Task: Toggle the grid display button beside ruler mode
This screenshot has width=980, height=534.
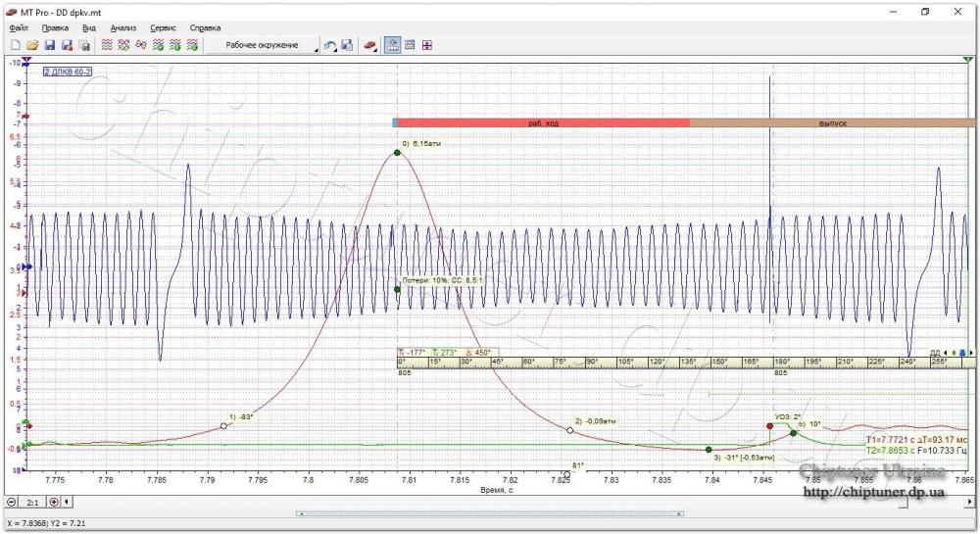Action: [410, 45]
